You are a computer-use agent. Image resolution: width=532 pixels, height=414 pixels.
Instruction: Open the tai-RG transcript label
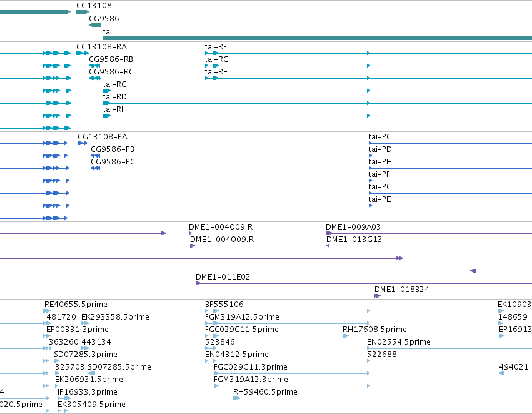pyautogui.click(x=114, y=84)
